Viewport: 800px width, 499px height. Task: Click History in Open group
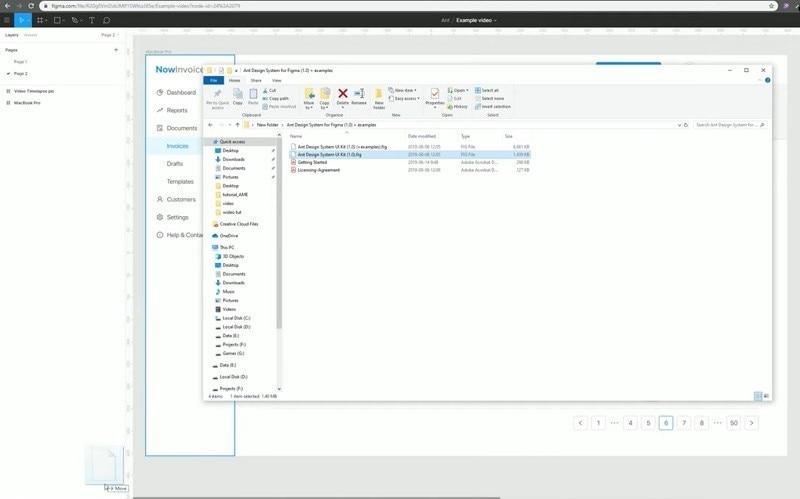pyautogui.click(x=457, y=107)
